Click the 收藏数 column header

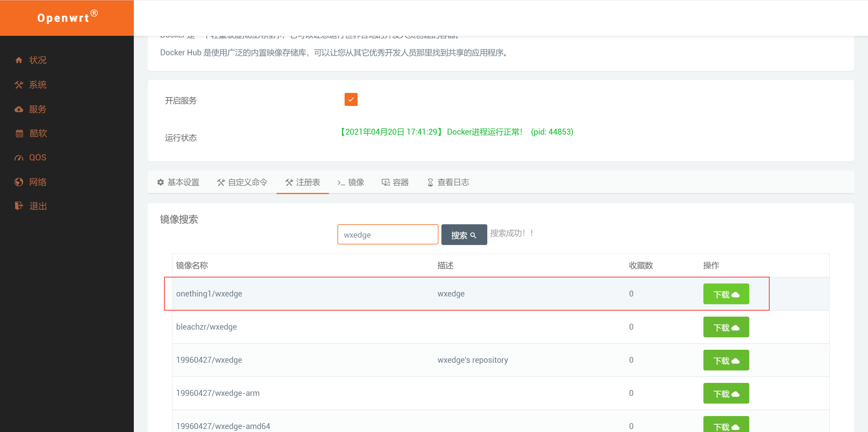pyautogui.click(x=641, y=266)
